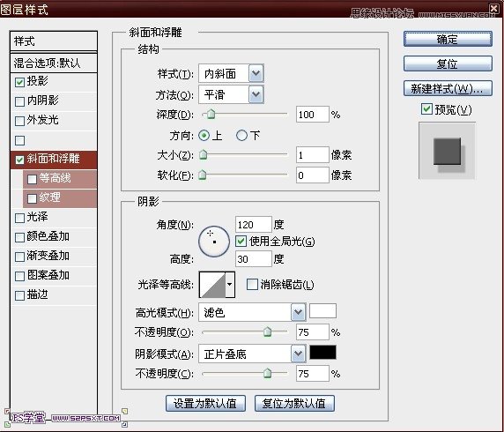504x432 pixels.
Task: Click the style preview thumbnail square
Action: [447, 151]
